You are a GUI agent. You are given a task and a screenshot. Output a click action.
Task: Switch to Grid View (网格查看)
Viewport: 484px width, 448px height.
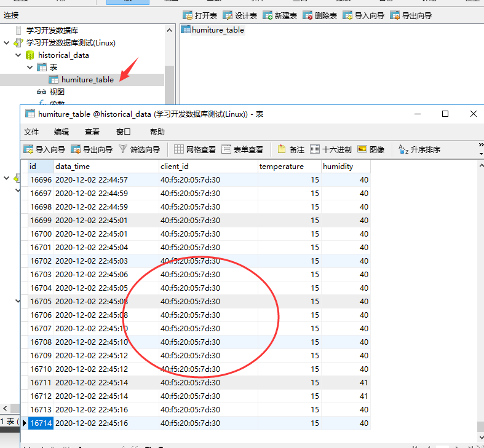tap(195, 149)
